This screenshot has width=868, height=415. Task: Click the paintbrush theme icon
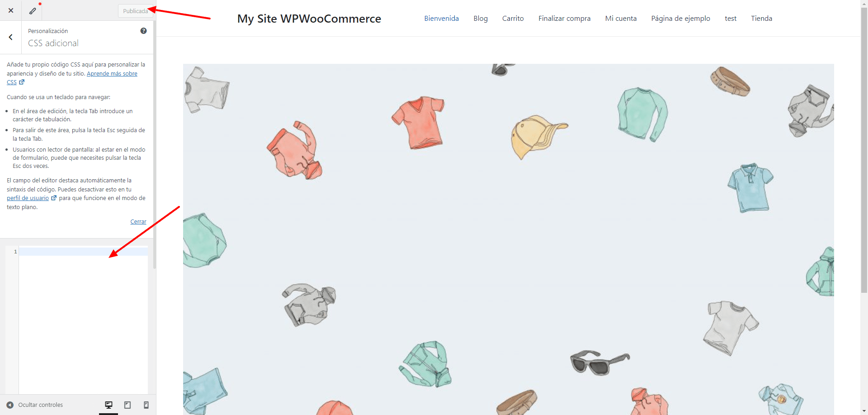point(32,10)
